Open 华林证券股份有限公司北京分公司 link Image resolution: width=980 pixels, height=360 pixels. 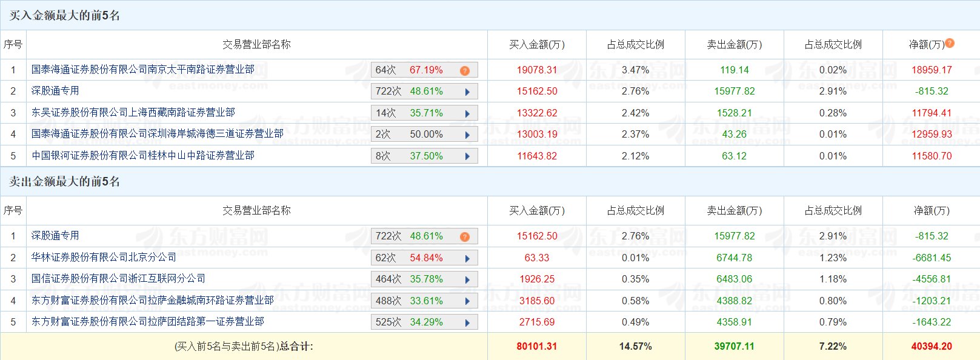tap(104, 258)
